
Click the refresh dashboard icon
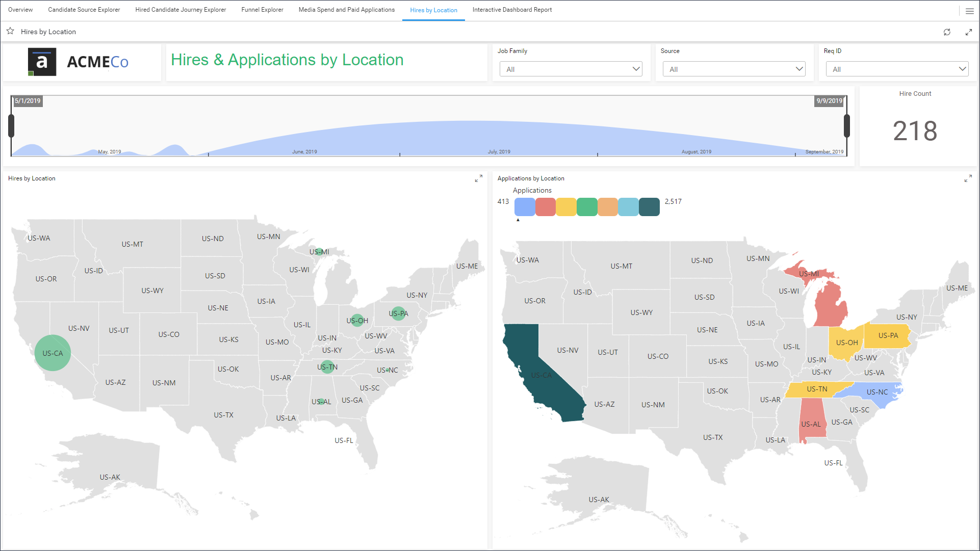coord(947,32)
